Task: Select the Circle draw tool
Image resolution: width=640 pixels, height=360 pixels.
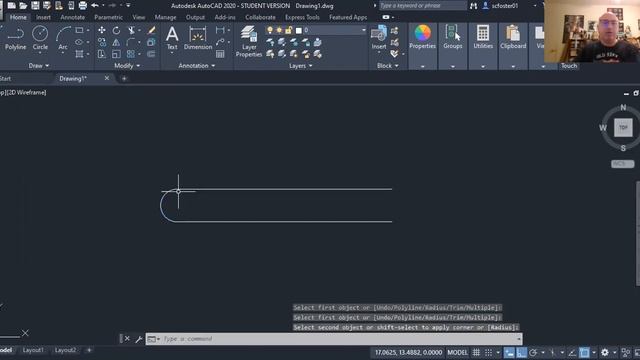Action: (x=40, y=38)
